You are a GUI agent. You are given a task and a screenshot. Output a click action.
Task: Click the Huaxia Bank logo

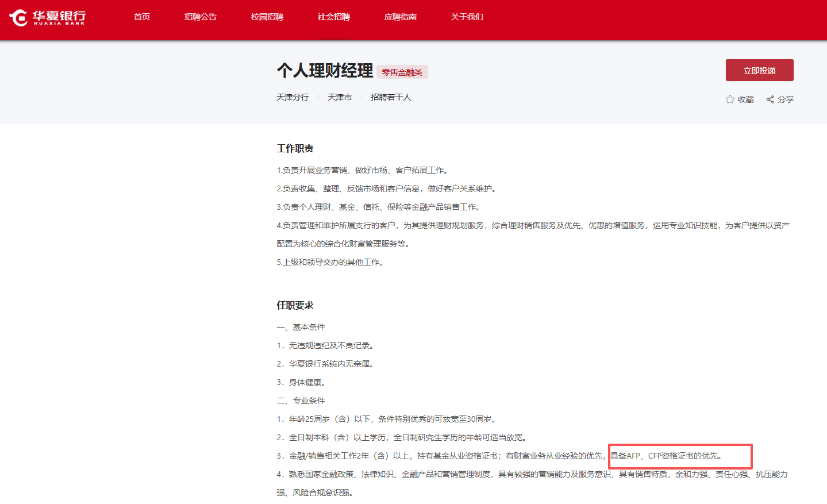47,17
